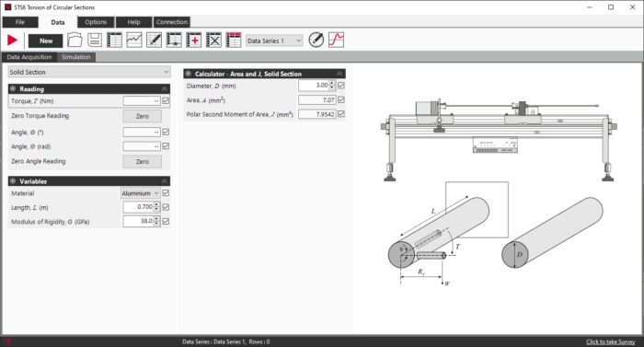Open the Solid Section dropdown
This screenshot has height=347, width=644.
pyautogui.click(x=89, y=72)
